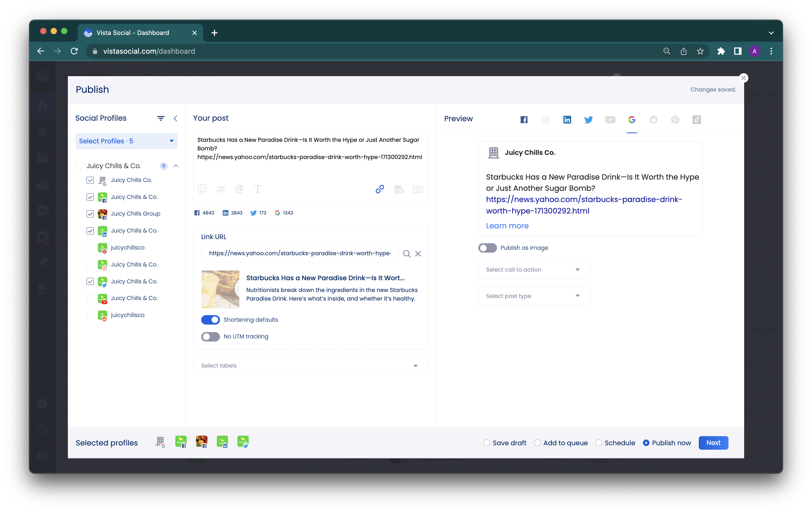Image resolution: width=812 pixels, height=512 pixels.
Task: Check the Pinterest juicychillsco profile
Action: pos(90,248)
